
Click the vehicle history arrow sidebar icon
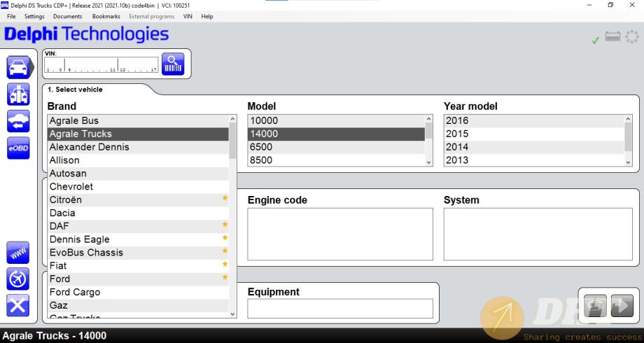[x=18, y=121]
